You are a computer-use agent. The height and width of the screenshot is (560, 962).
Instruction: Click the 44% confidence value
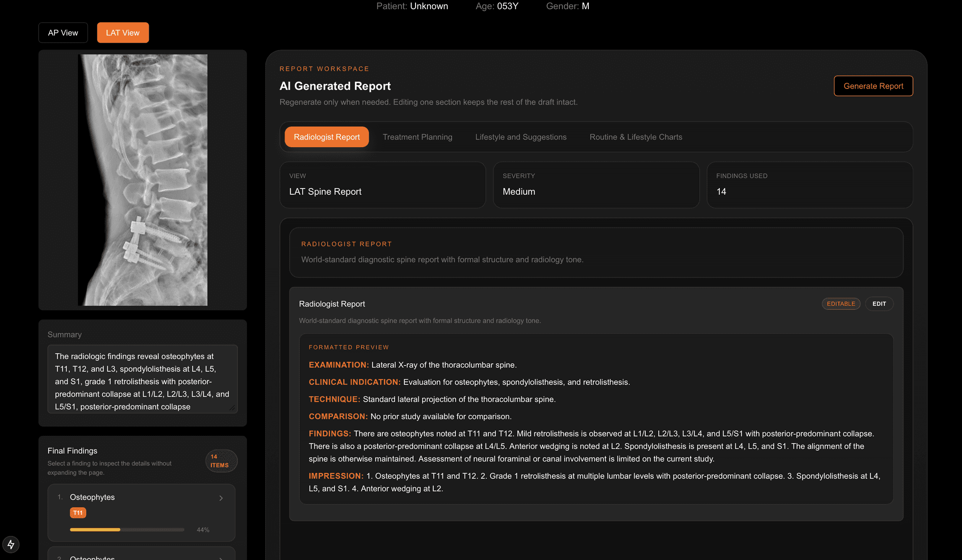203,530
